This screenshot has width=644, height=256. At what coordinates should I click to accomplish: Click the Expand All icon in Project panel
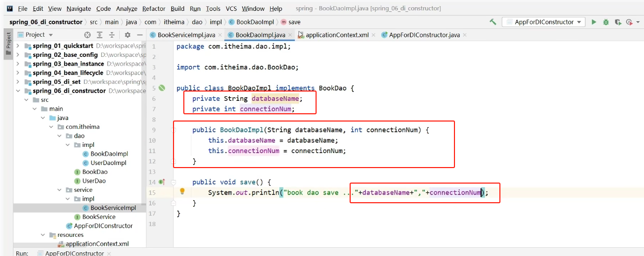(x=100, y=35)
